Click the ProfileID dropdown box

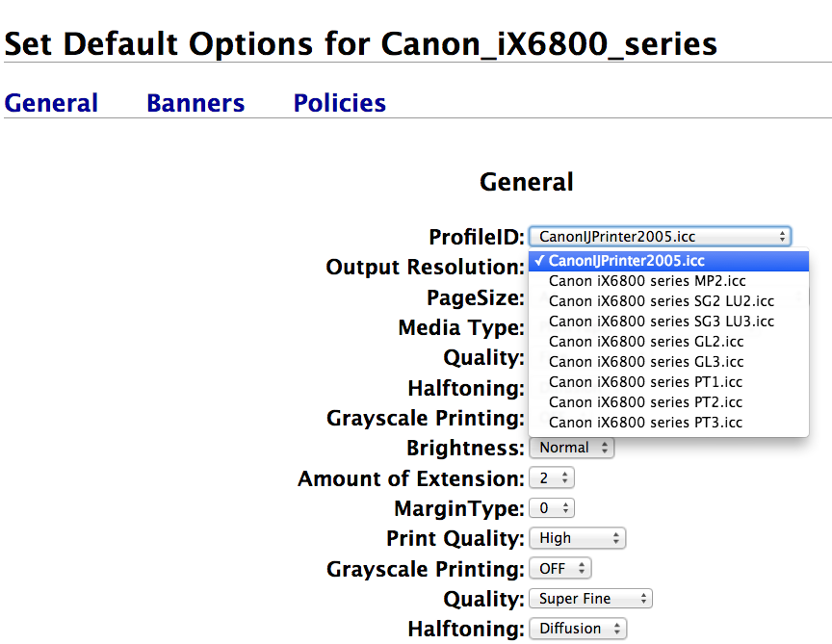pyautogui.click(x=660, y=236)
